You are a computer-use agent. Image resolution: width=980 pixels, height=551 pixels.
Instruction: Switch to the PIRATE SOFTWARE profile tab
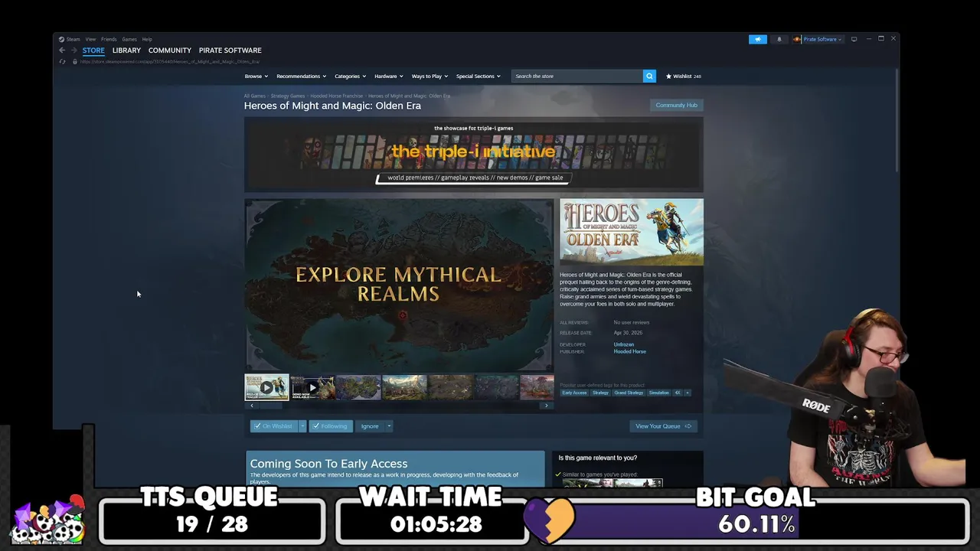click(x=230, y=51)
